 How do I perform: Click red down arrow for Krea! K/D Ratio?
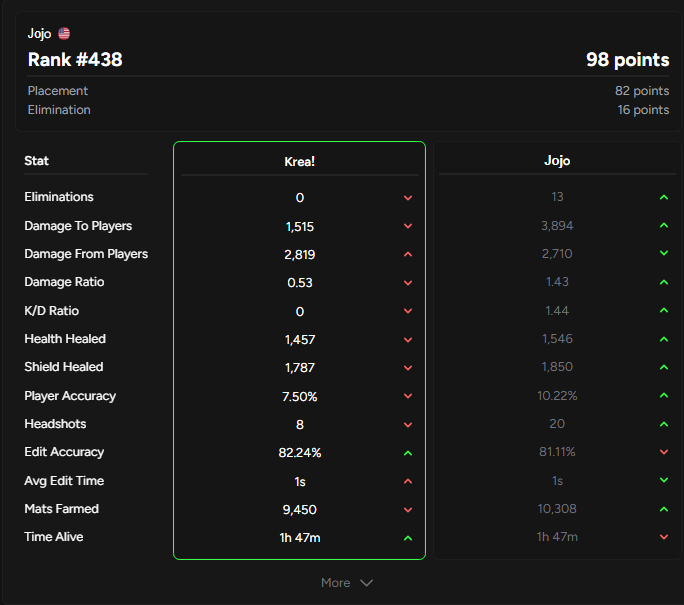coord(408,311)
